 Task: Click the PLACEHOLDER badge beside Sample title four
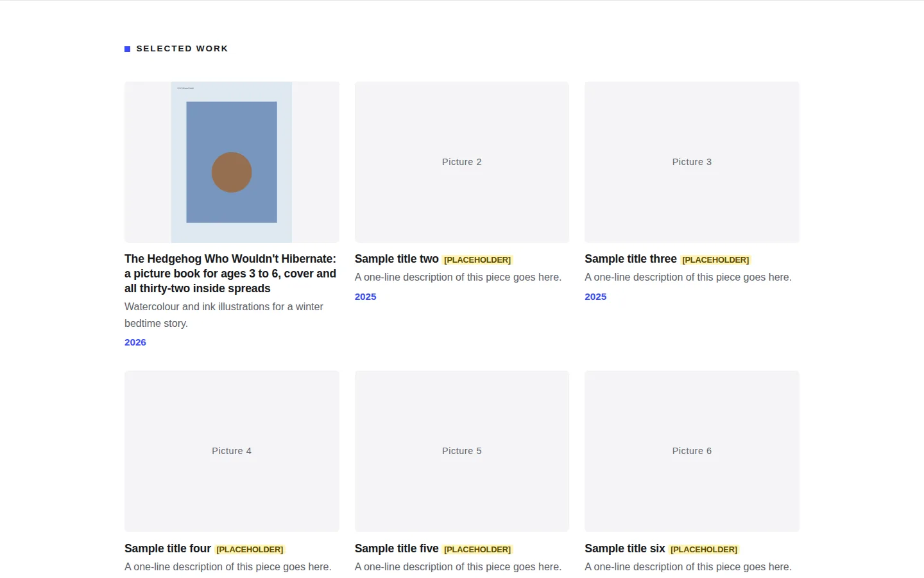[x=250, y=550]
